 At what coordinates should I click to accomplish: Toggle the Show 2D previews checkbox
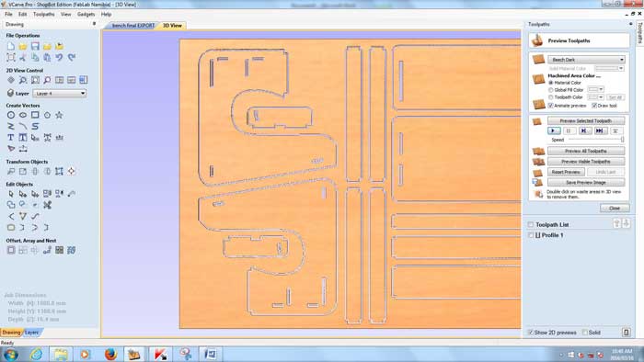(x=531, y=333)
